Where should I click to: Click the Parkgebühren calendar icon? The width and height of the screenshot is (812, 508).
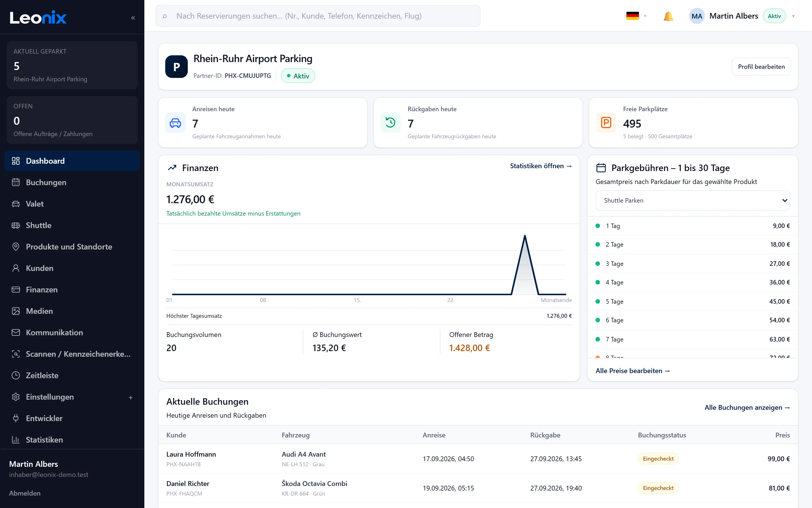click(x=601, y=168)
